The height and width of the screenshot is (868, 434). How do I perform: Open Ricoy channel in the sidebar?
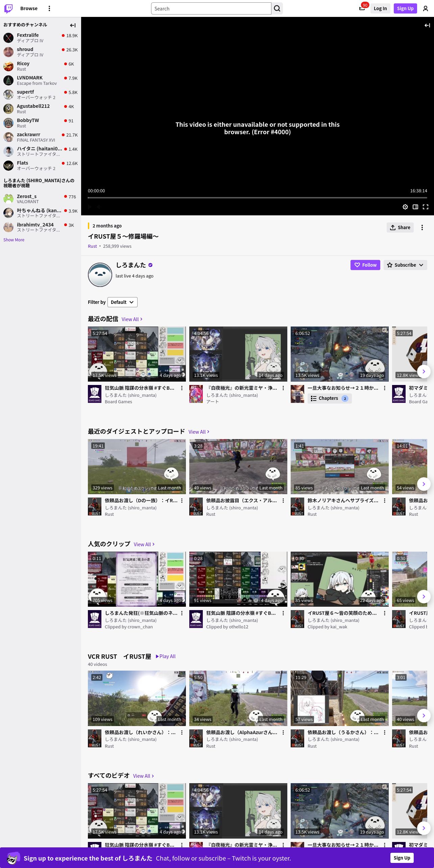(x=41, y=66)
